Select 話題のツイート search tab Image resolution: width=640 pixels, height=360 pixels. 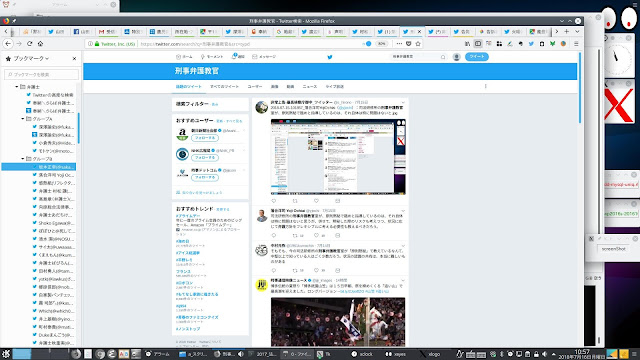(x=189, y=87)
